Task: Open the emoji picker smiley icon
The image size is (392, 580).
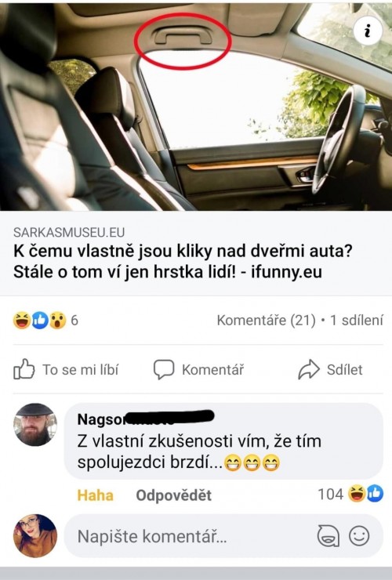Action: [x=359, y=535]
